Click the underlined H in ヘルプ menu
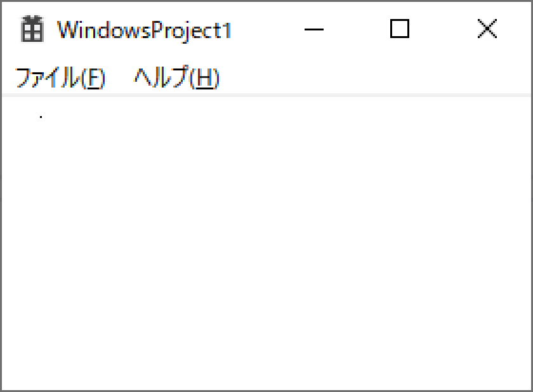The image size is (533, 392). pos(204,78)
